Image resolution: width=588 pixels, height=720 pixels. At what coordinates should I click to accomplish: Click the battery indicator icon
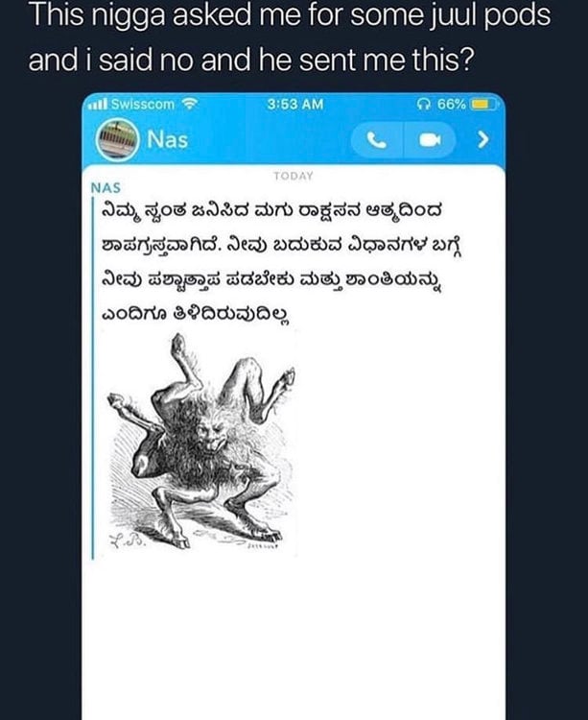click(481, 105)
